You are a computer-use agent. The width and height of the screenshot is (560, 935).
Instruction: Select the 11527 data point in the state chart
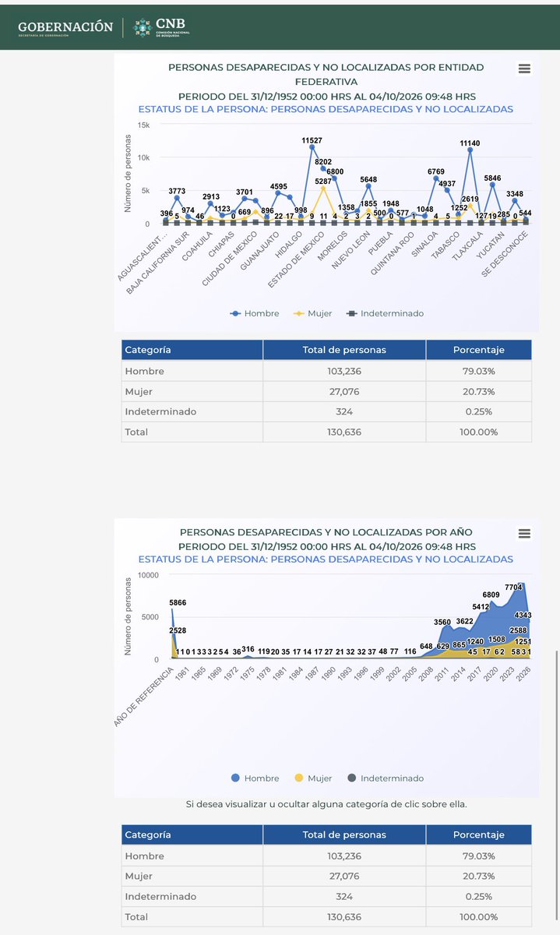[312, 147]
